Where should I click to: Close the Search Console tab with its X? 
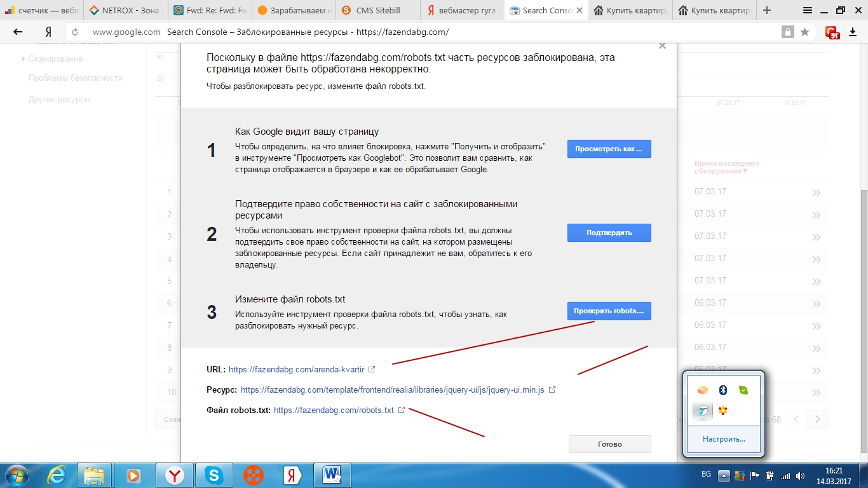(579, 10)
